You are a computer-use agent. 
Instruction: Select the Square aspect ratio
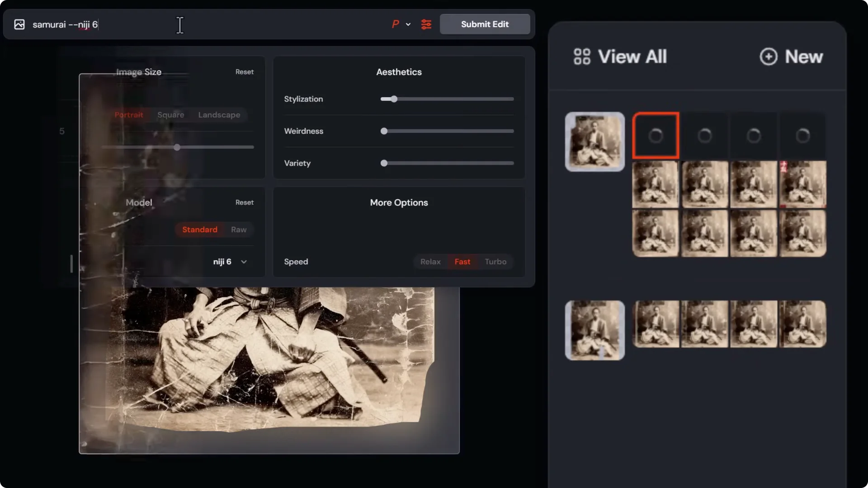[x=170, y=115]
